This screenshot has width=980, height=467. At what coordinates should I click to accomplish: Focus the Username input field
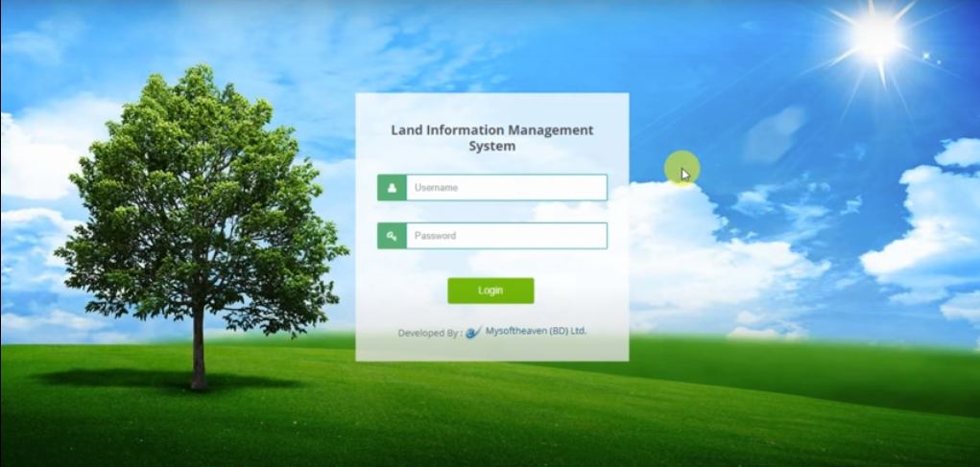click(506, 188)
